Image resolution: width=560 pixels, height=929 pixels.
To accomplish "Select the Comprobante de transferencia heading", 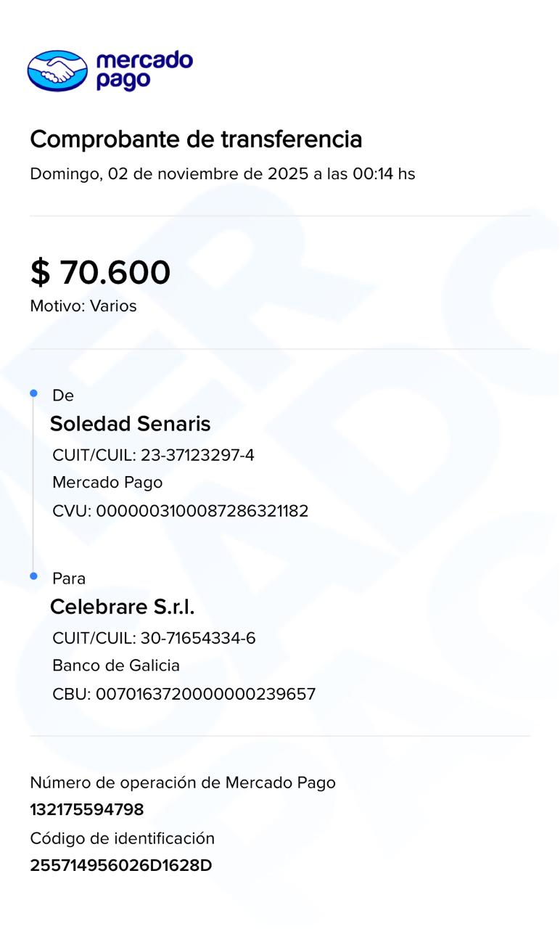I will (196, 139).
